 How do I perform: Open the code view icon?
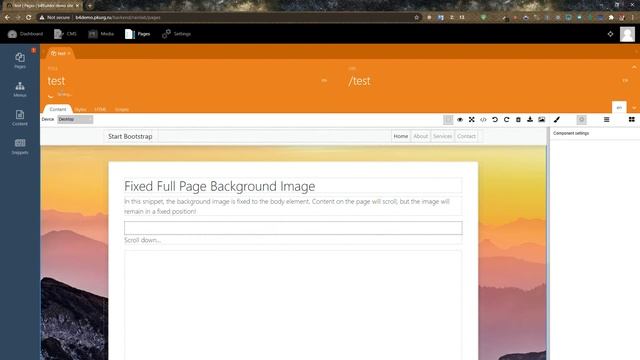click(x=483, y=120)
